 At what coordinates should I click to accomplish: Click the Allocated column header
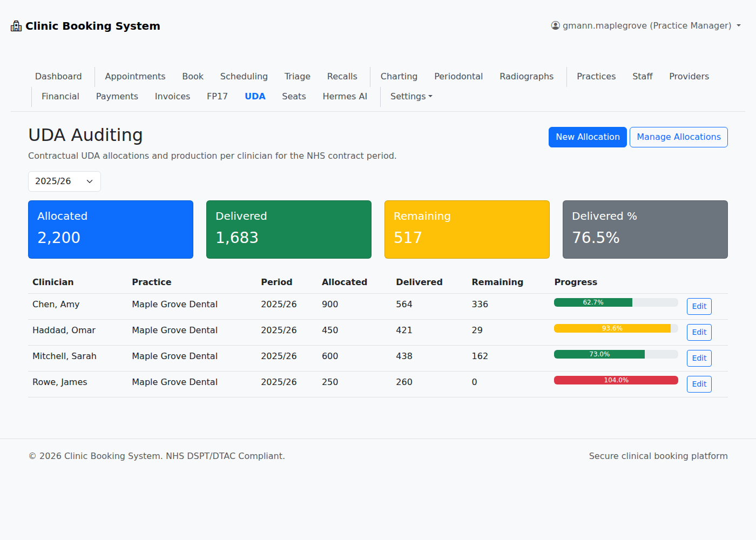tap(345, 282)
